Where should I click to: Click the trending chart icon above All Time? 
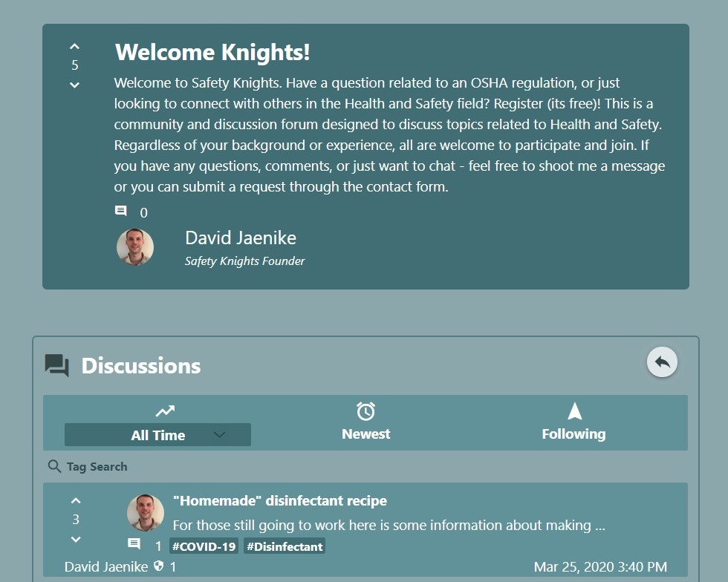(164, 411)
